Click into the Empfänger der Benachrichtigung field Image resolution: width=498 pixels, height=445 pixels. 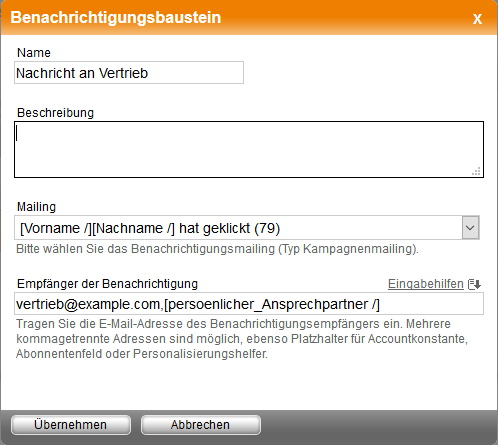(249, 304)
